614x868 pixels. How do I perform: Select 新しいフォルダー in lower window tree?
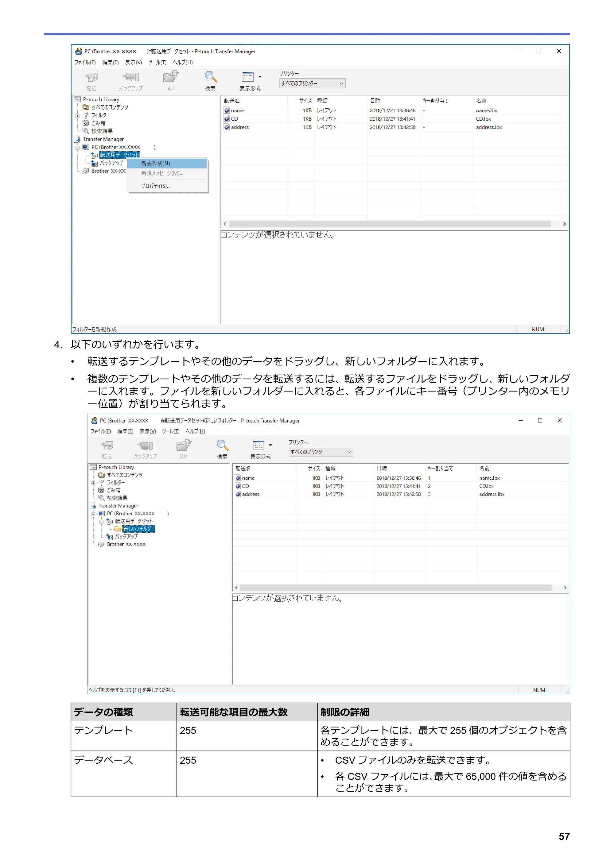138,529
